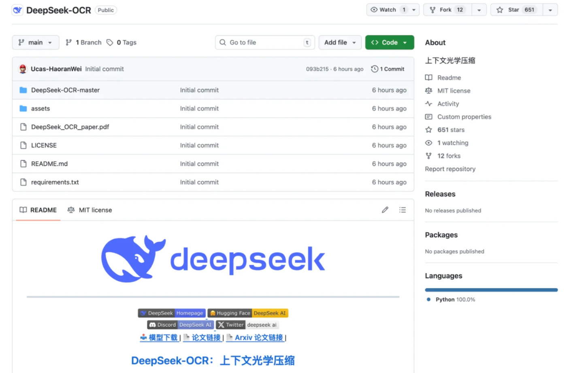588x373 pixels.
Task: Click the history clock icon beside 1 Commit
Action: coord(375,69)
